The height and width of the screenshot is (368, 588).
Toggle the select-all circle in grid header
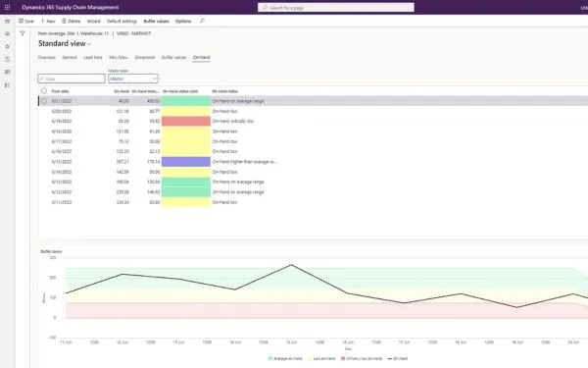[x=44, y=91]
